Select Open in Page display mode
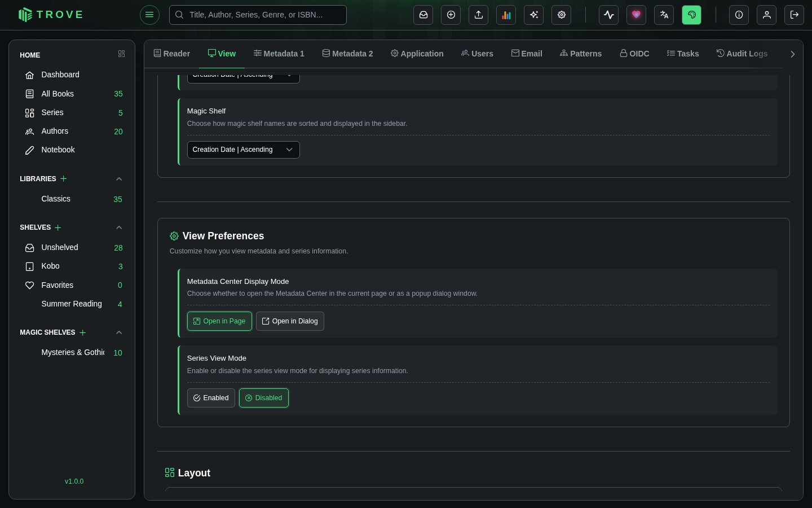 219,321
